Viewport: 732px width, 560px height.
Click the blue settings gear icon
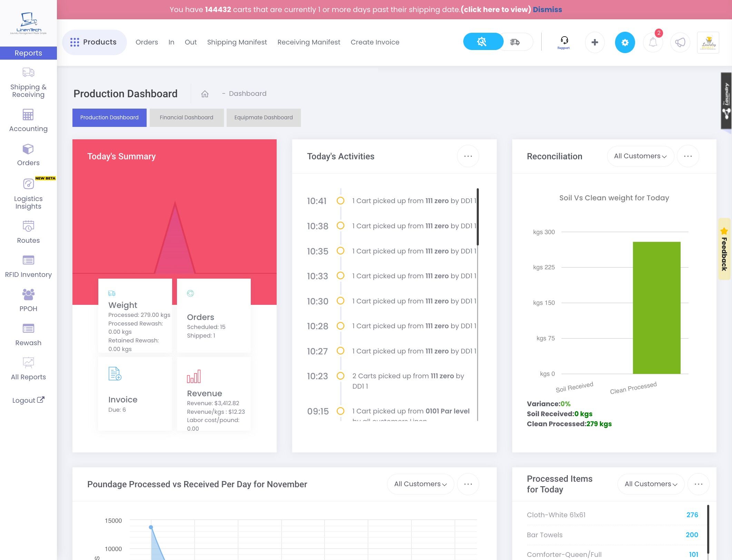tap(625, 42)
